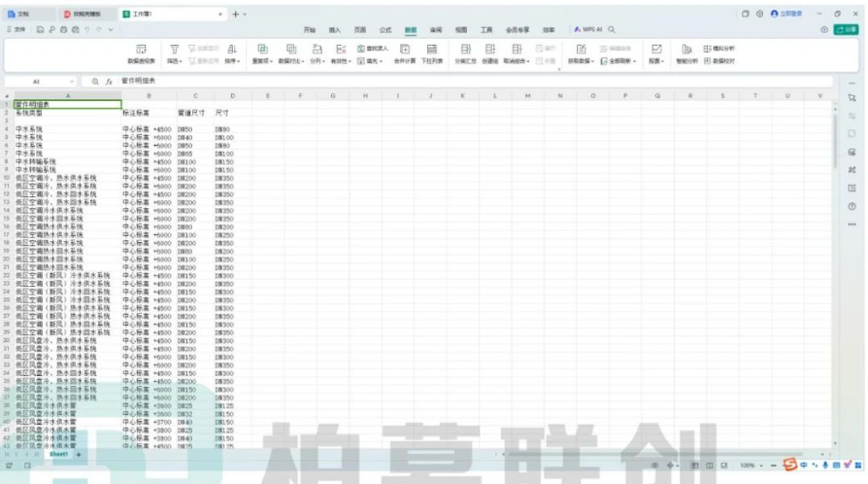Click the 模拟分析 what-if analysis button
This screenshot has width=868, height=484.
[719, 49]
